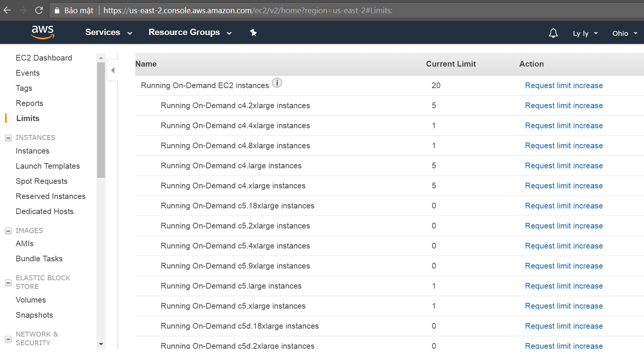
Task: Open the notifications bell icon
Action: pyautogui.click(x=553, y=33)
